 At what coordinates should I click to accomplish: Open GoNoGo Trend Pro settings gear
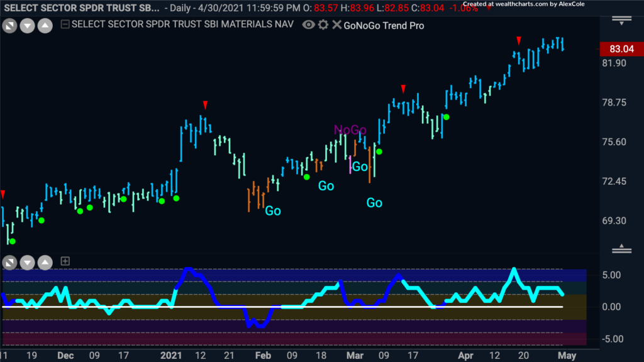pyautogui.click(x=323, y=25)
